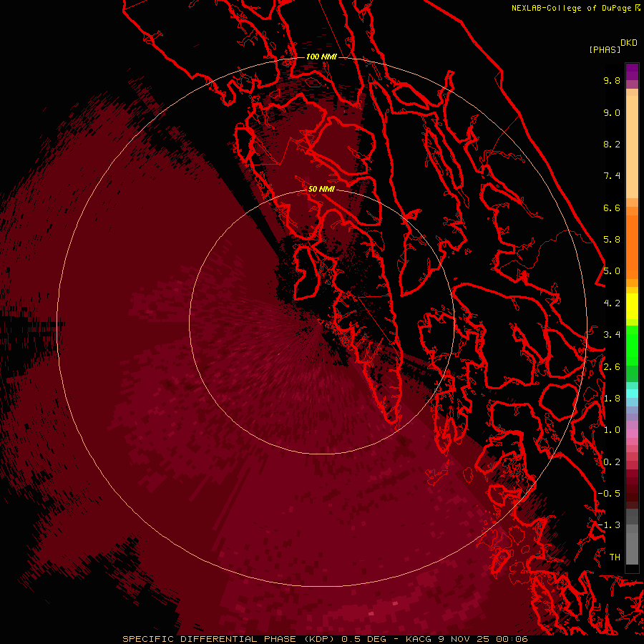The height and width of the screenshot is (644, 644).
Task: Select the 9.8 legend value
Action: [x=612, y=80]
